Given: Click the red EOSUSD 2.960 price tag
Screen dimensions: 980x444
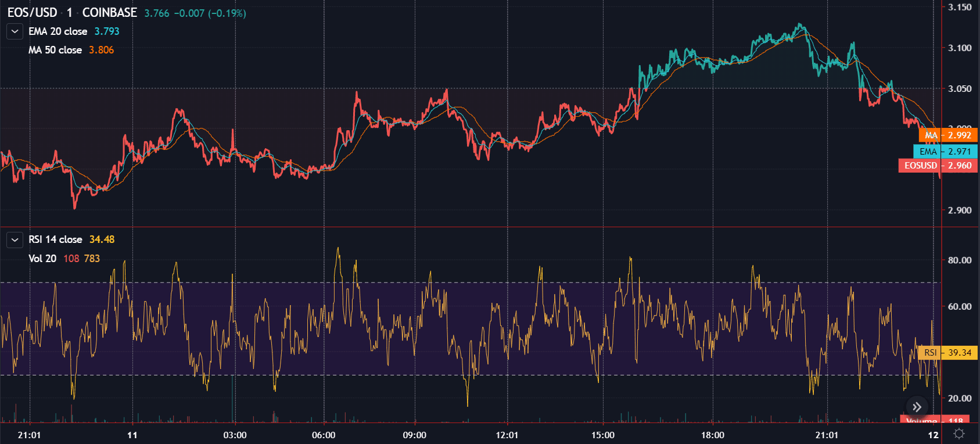Looking at the screenshot, I should (x=938, y=166).
